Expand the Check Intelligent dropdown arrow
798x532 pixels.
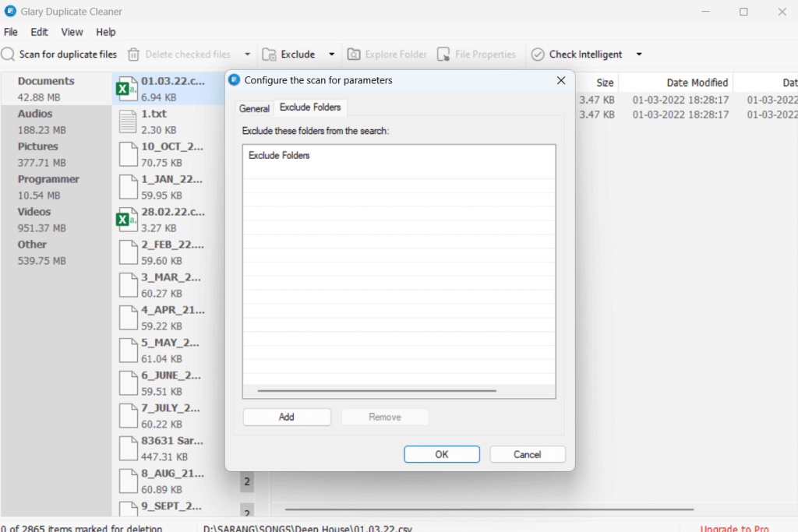(x=639, y=55)
